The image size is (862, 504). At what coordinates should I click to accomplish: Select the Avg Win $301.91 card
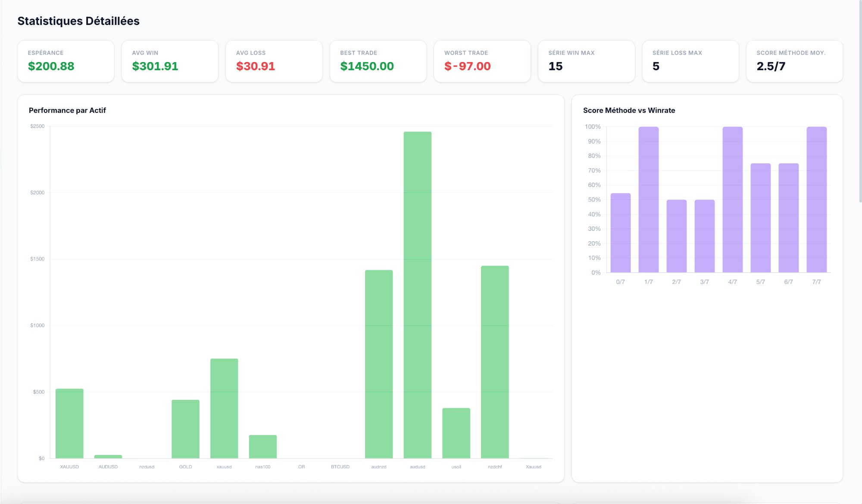click(x=170, y=61)
